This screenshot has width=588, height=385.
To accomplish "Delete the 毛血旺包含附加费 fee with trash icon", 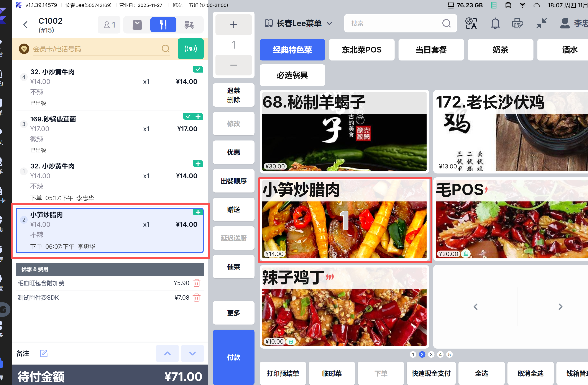I will pyautogui.click(x=197, y=283).
